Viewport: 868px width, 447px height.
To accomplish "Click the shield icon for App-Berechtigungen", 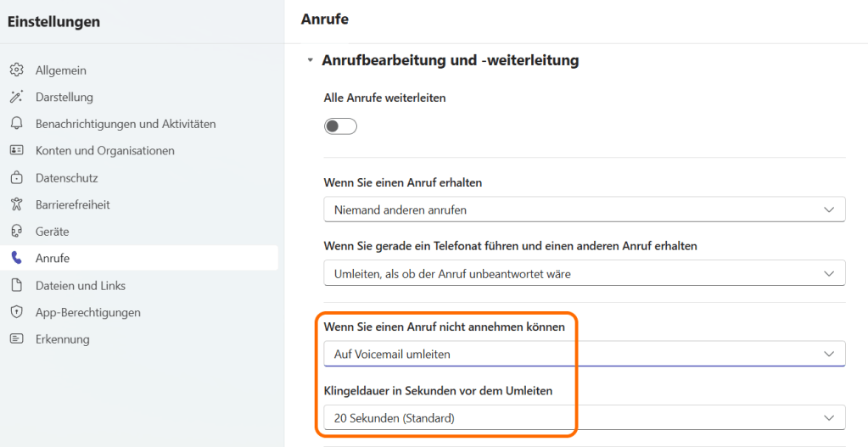I will (16, 312).
